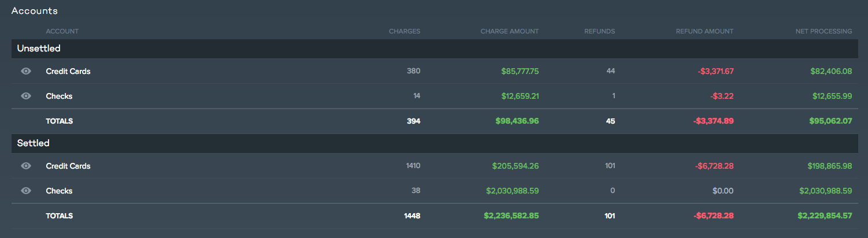Click the eye icon for Settled Checks
Screen dimensions: 868x238
click(x=26, y=191)
